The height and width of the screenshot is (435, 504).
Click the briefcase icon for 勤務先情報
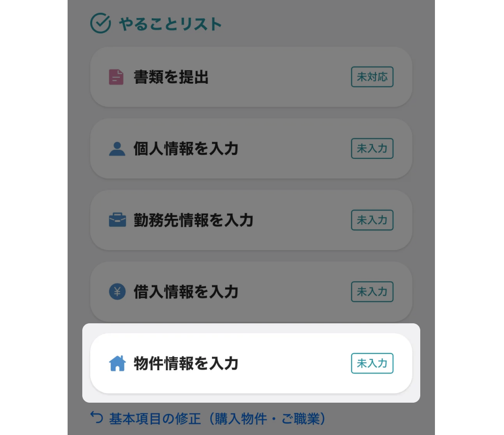[x=117, y=220]
